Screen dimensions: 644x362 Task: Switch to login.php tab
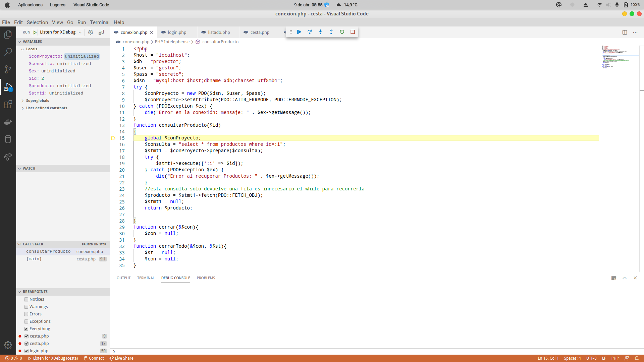coord(177,33)
